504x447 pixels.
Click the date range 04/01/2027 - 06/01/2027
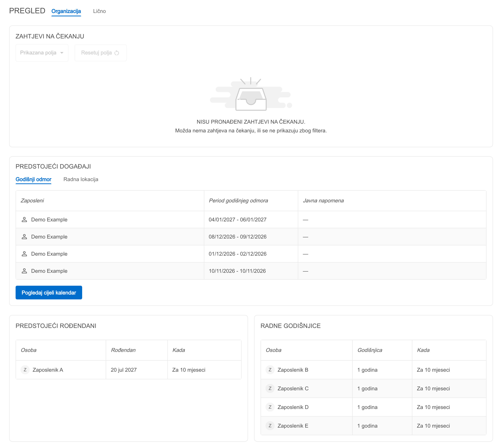pyautogui.click(x=238, y=220)
